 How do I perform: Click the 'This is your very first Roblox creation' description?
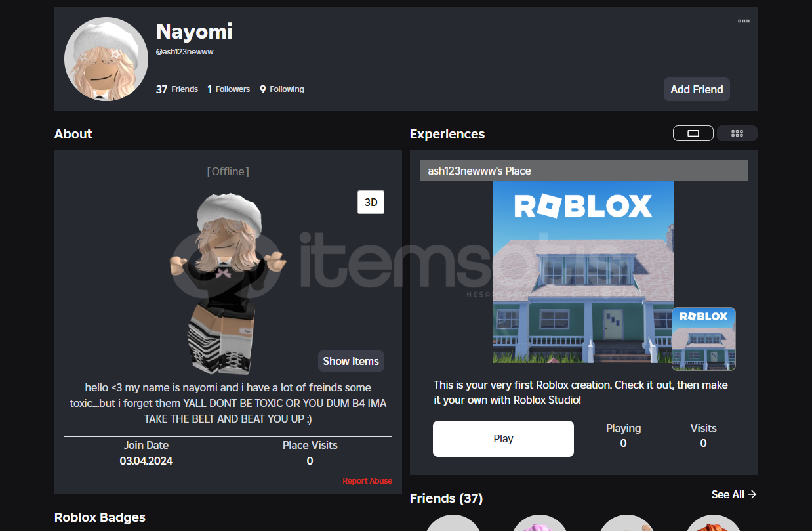pyautogui.click(x=581, y=393)
